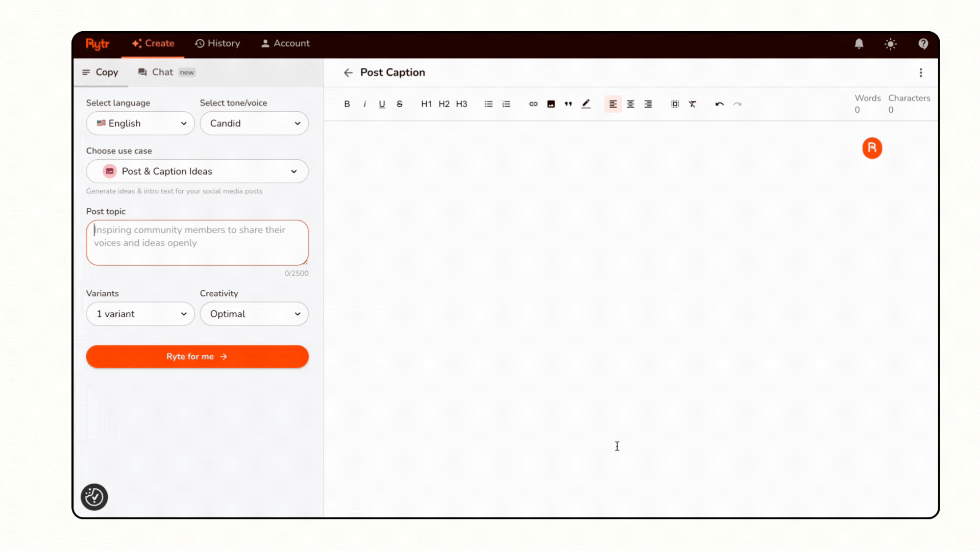Open the History page
Image resolution: width=980 pixels, height=551 pixels.
[217, 43]
